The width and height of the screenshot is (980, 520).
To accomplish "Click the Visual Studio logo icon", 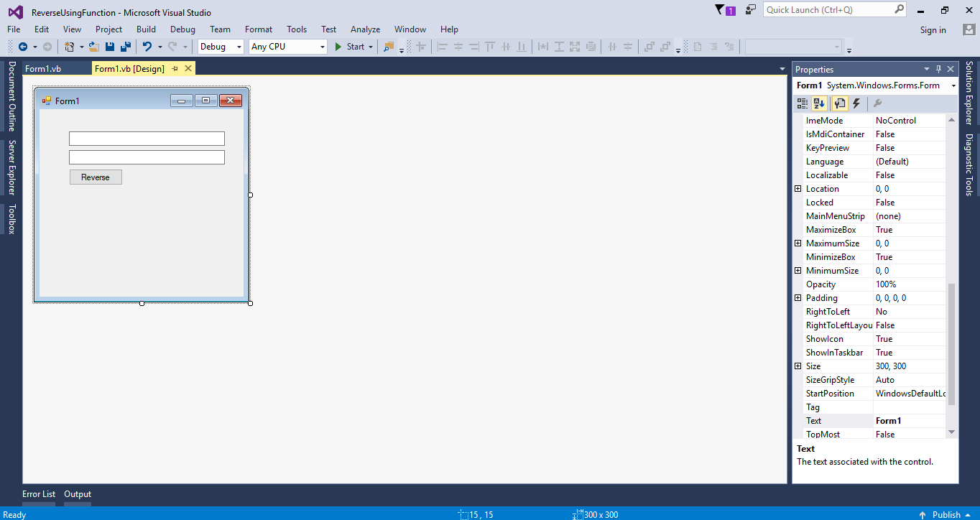I will tap(15, 12).
